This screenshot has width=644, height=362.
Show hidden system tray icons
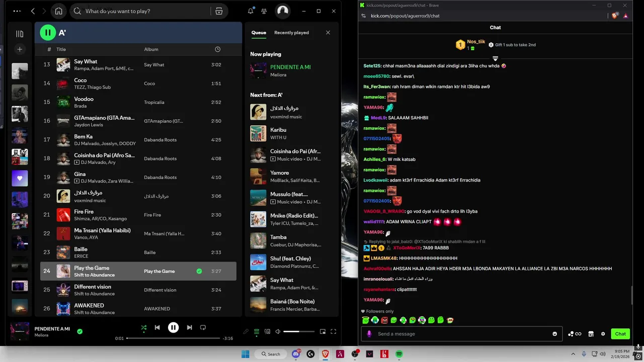click(x=573, y=354)
